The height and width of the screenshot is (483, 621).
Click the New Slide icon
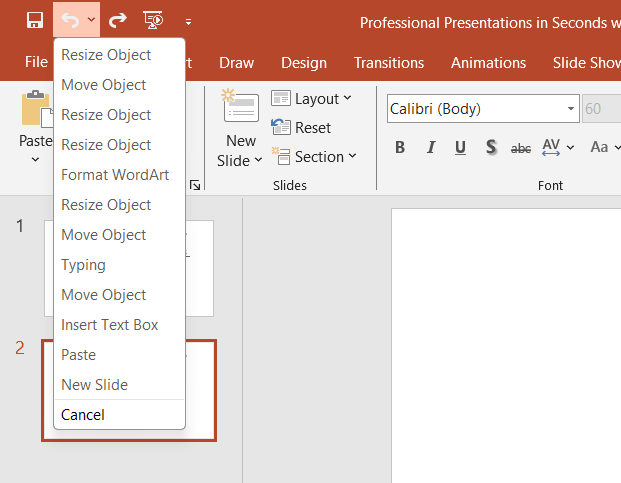pyautogui.click(x=240, y=109)
